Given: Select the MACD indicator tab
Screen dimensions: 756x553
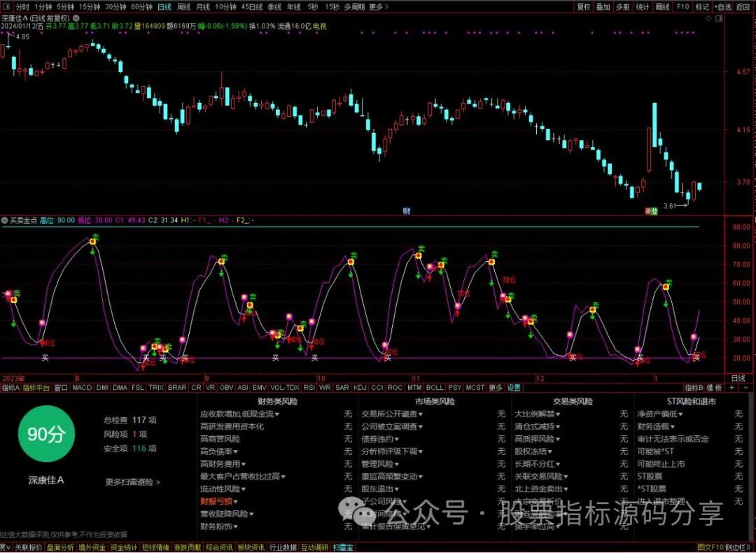Looking at the screenshot, I should (x=81, y=388).
